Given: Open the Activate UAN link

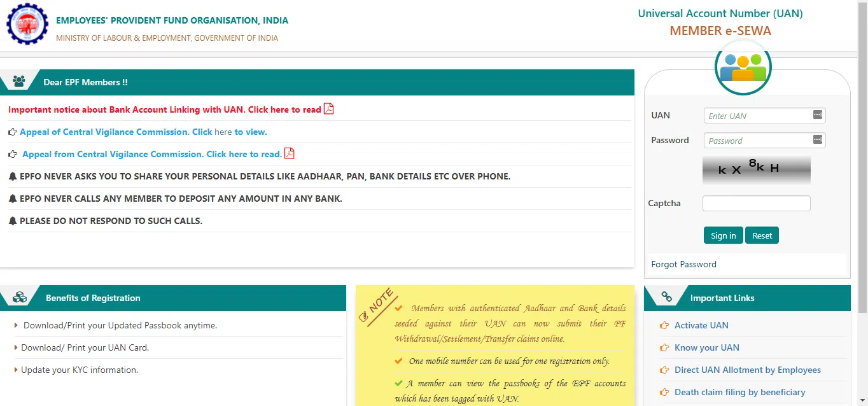Looking at the screenshot, I should click(701, 325).
